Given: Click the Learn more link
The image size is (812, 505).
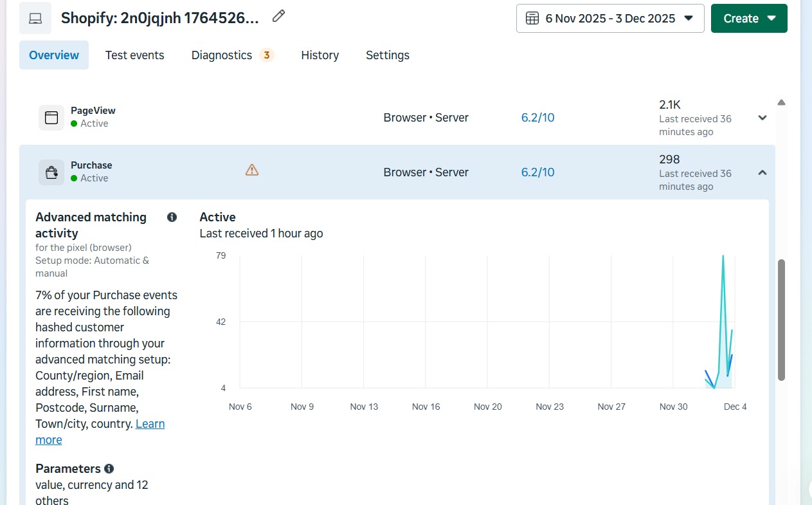Looking at the screenshot, I should 150,424.
